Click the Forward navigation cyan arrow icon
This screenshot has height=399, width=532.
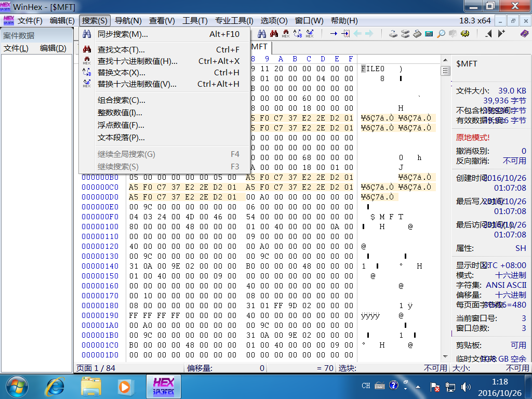point(369,33)
